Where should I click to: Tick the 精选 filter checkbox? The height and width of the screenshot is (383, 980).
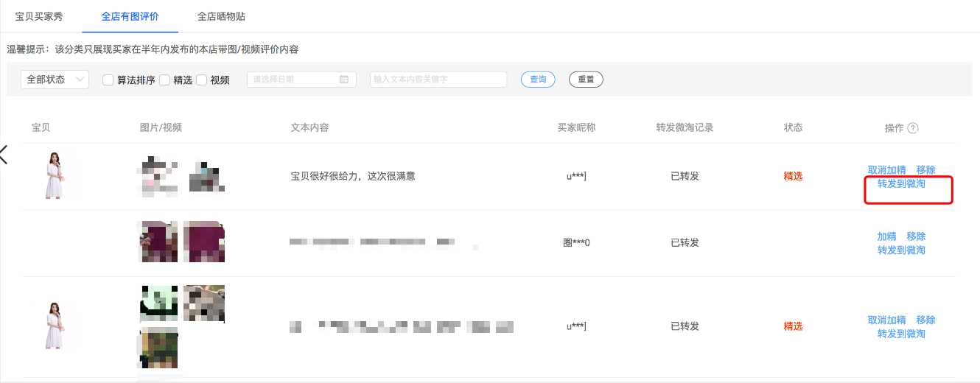(x=164, y=80)
